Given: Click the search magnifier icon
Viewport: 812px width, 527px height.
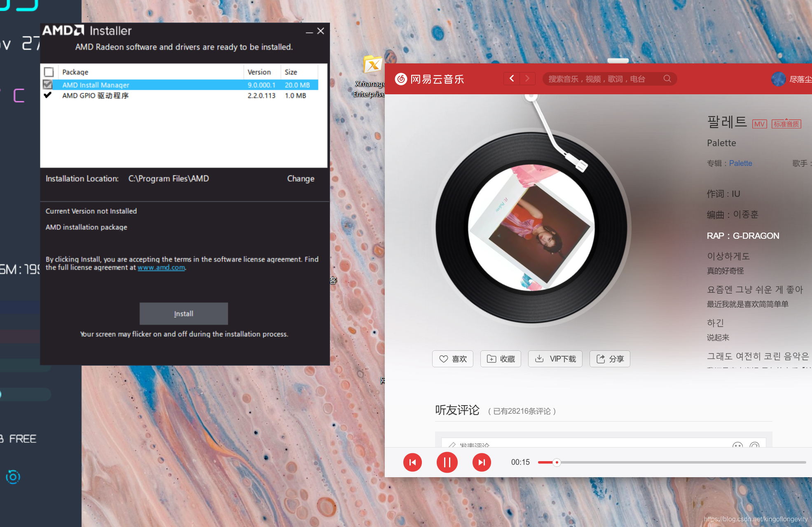Looking at the screenshot, I should pos(667,79).
